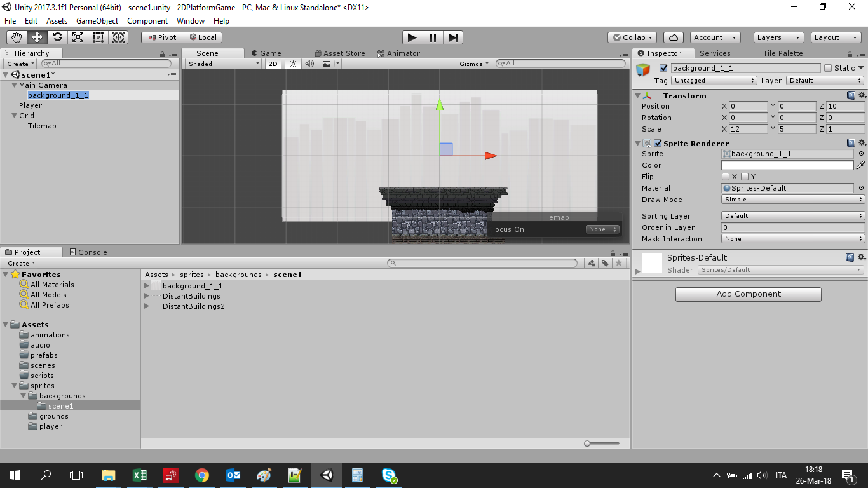868x488 pixels.
Task: Open the cloud services button
Action: 674,37
